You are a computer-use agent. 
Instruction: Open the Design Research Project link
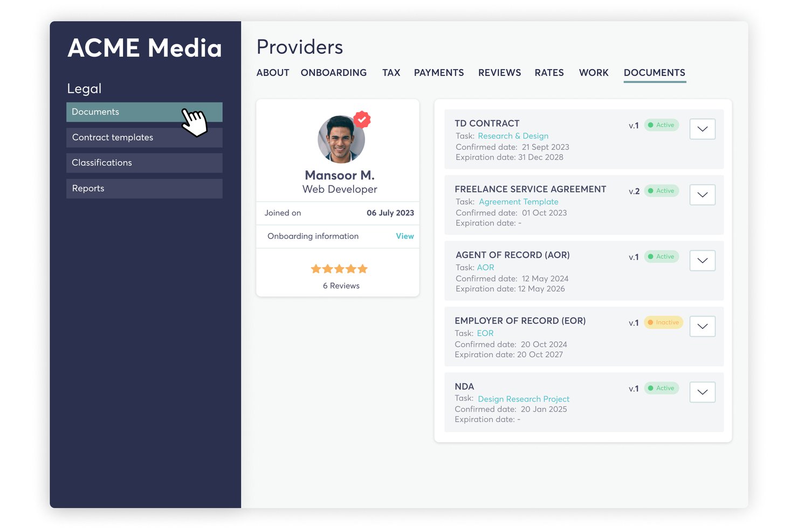[x=524, y=399]
